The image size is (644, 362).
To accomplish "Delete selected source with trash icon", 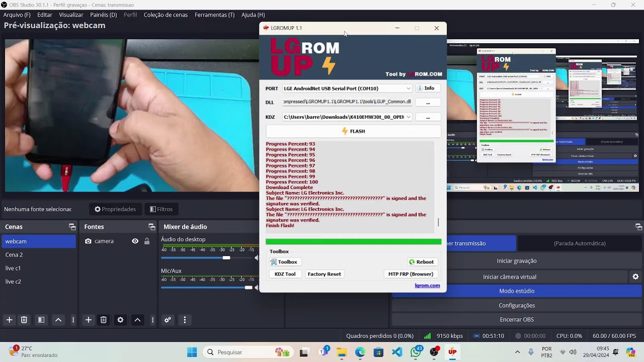I will 103,320.
